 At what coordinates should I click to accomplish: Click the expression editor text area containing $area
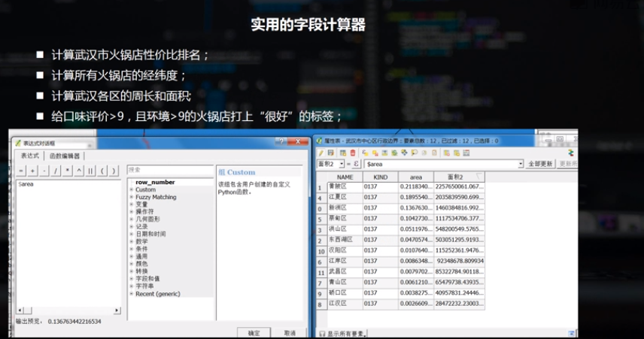pyautogui.click(x=68, y=243)
